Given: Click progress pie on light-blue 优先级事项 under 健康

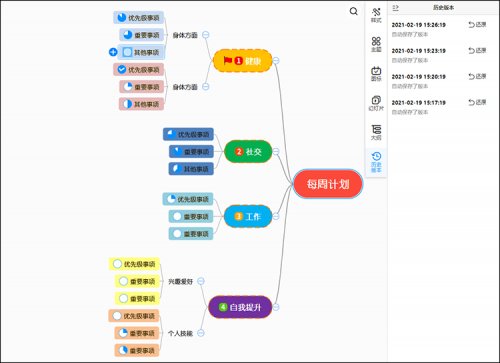Looking at the screenshot, I should tap(122, 17).
